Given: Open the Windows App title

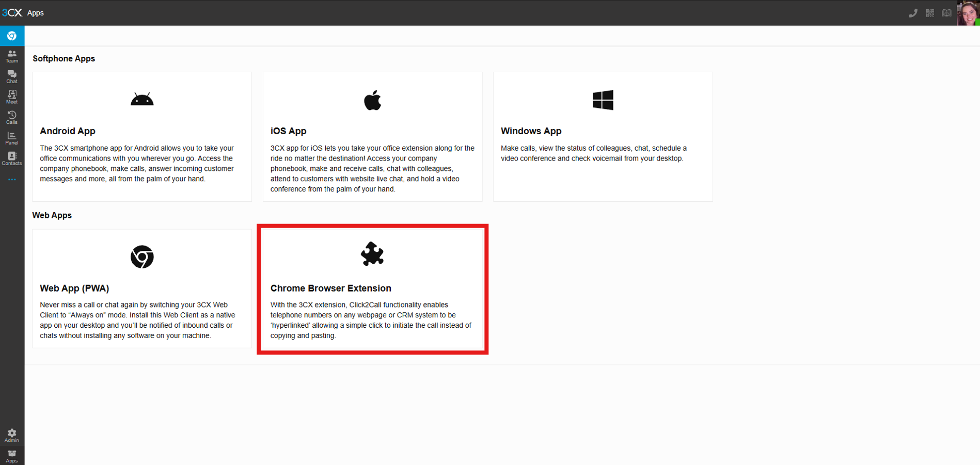Looking at the screenshot, I should [x=531, y=131].
